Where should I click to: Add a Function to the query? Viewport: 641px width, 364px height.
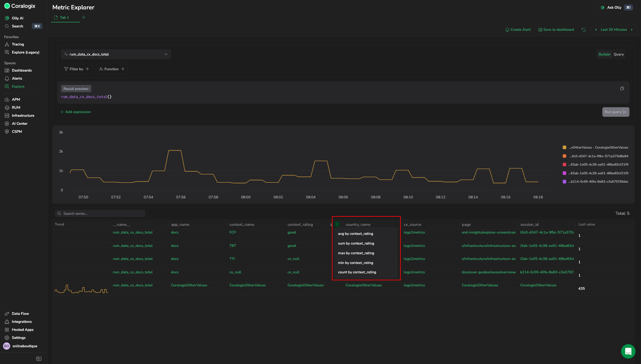(112, 69)
